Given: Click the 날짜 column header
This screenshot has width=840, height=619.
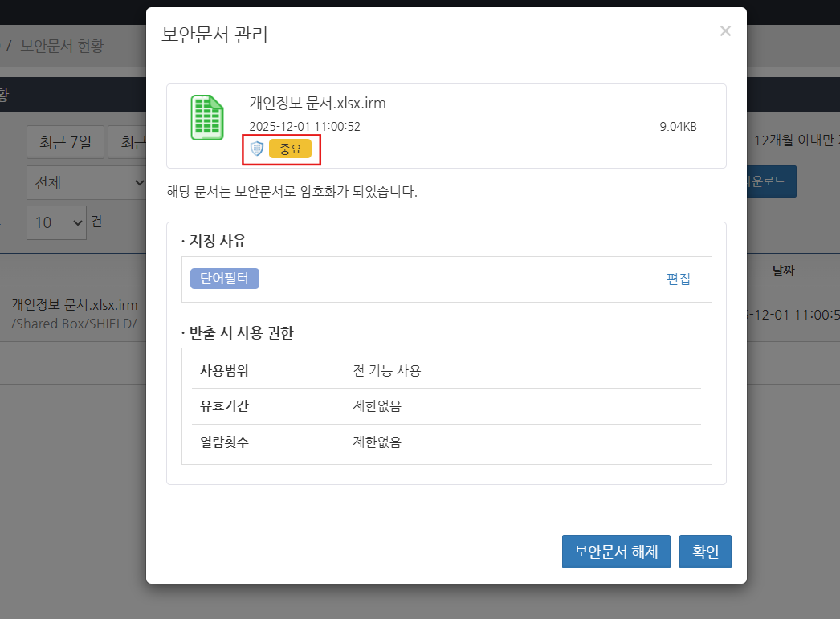Looking at the screenshot, I should pos(783,271).
